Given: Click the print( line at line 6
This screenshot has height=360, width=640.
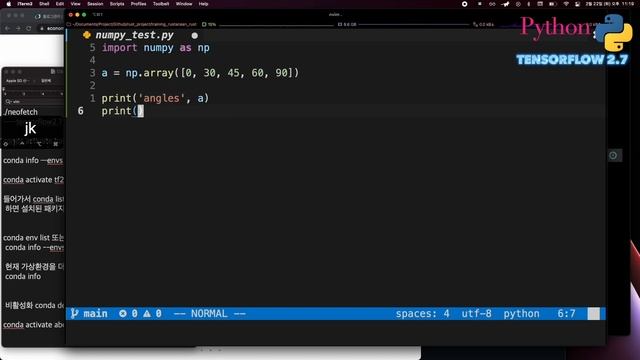Looking at the screenshot, I should tap(122, 111).
